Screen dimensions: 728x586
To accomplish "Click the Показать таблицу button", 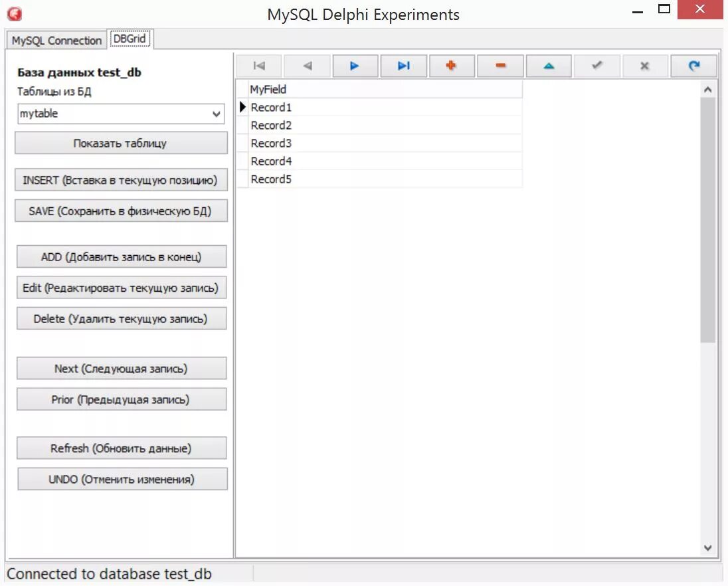I will [x=121, y=143].
